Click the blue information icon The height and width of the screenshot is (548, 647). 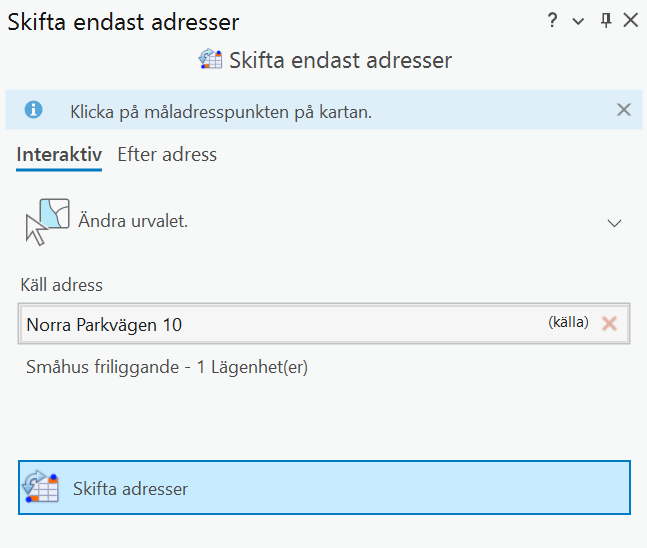coord(34,110)
